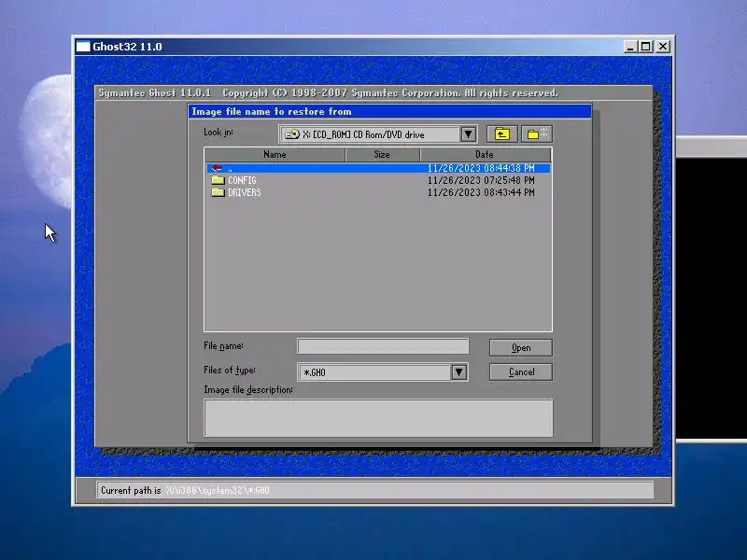Open the *.GHO file type combo box
The image size is (747, 560).
click(383, 371)
